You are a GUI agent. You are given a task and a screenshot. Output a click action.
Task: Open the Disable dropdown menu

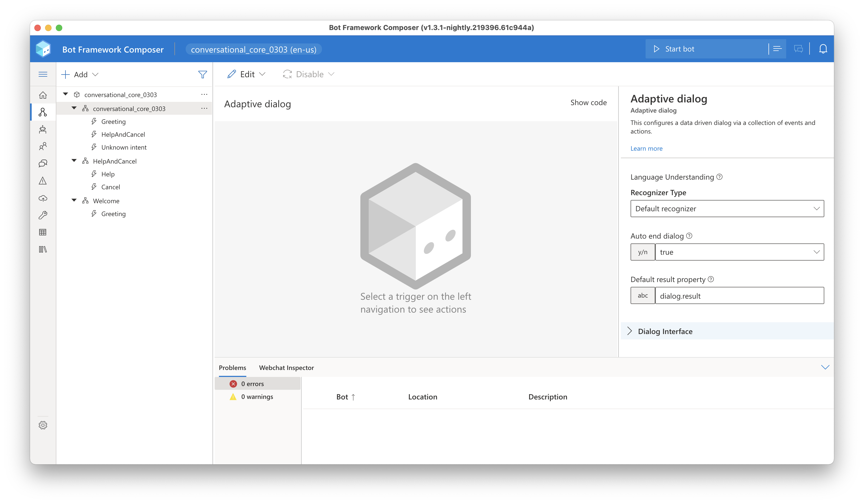pos(309,74)
